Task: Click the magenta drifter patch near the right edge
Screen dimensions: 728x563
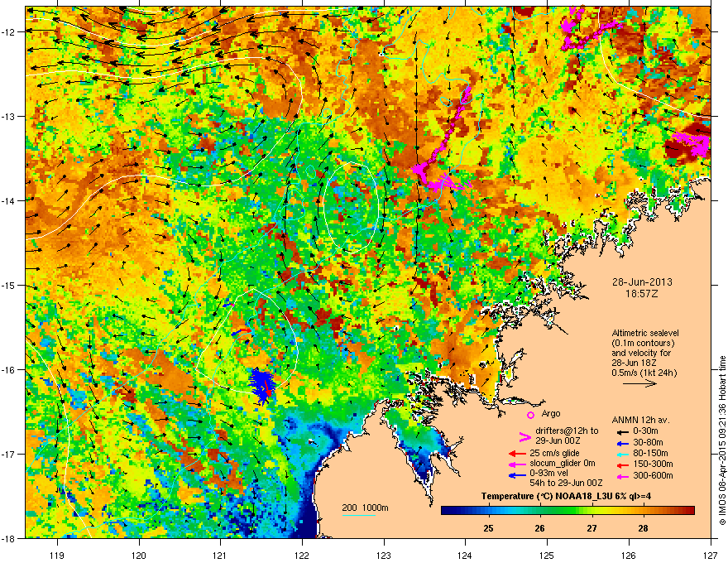Action: [692, 144]
